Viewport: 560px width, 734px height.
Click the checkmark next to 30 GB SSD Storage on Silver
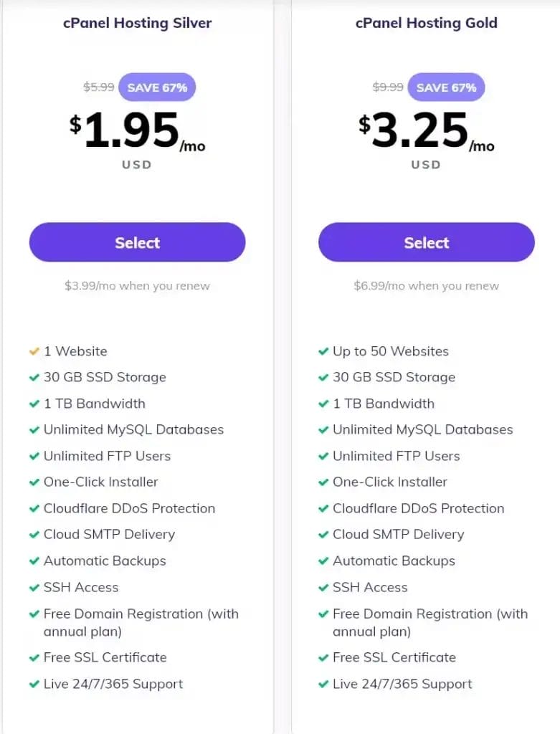pos(34,377)
